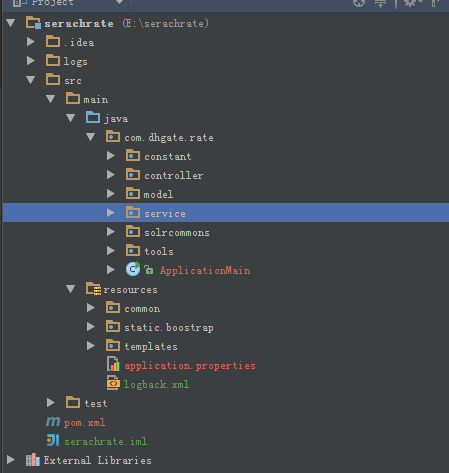The width and height of the screenshot is (449, 473).
Task: Select the serachrate project root
Action: (79, 24)
